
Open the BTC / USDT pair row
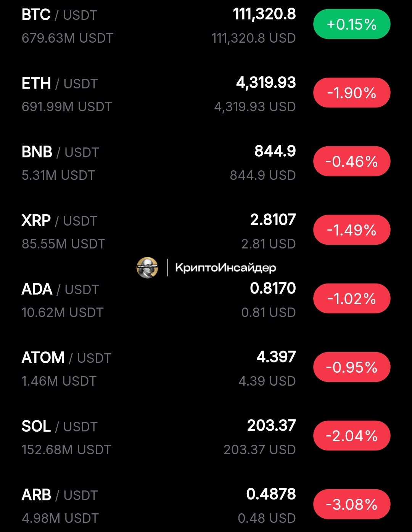pos(206,26)
